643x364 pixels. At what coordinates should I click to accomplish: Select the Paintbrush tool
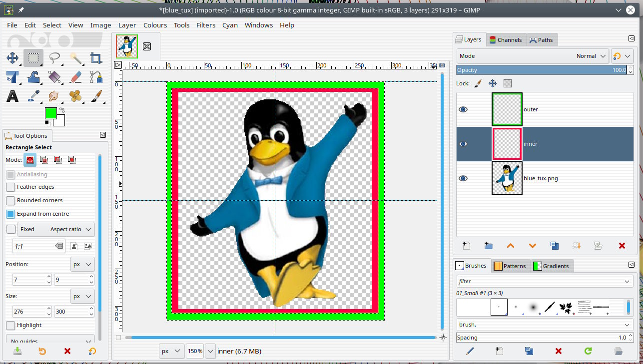tap(96, 96)
